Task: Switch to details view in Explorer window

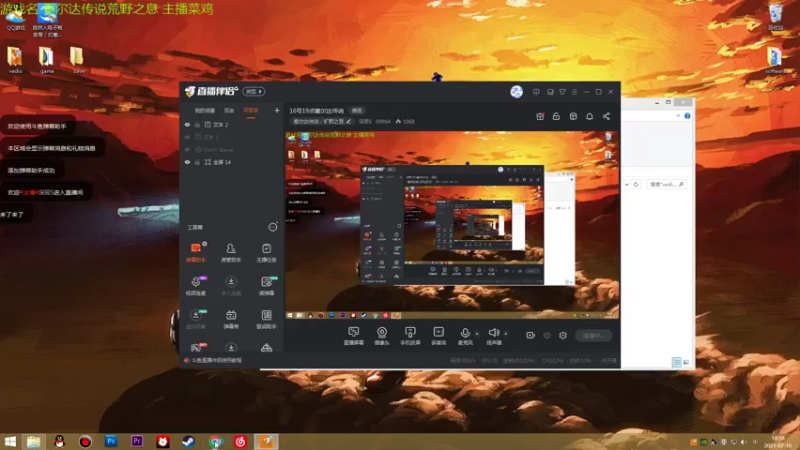Action: coord(677,362)
